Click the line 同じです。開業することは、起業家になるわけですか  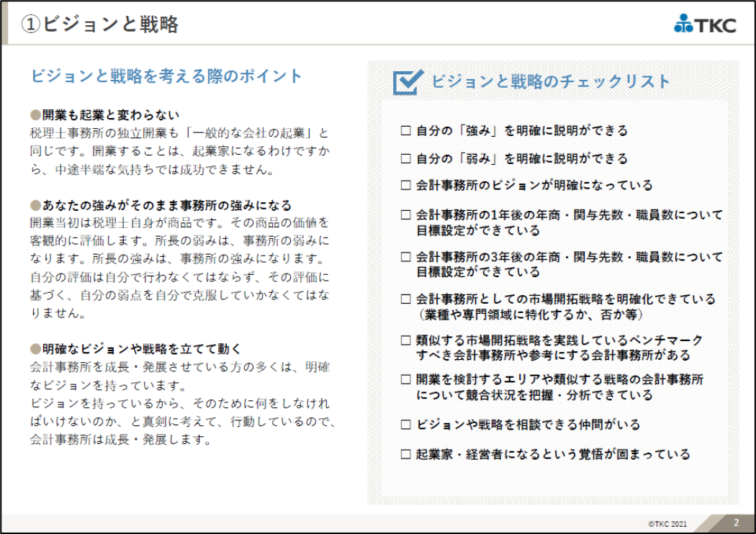pyautogui.click(x=180, y=151)
